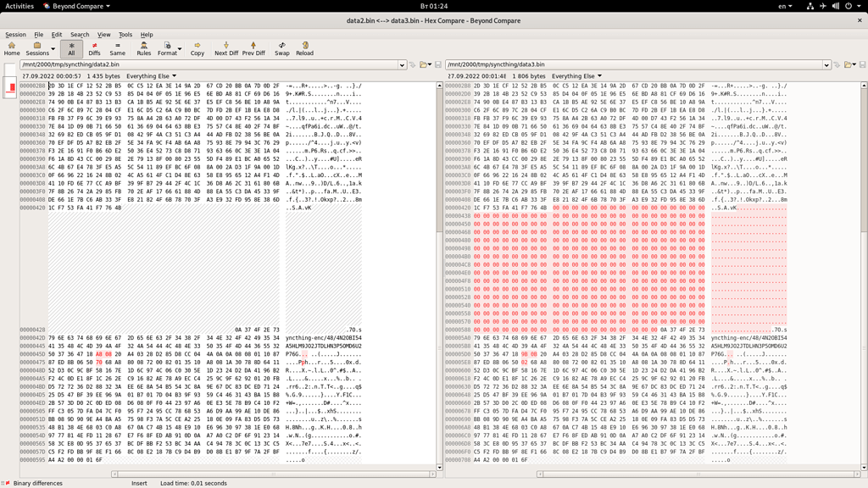The width and height of the screenshot is (868, 488).
Task: Reload the comparison
Action: [x=304, y=48]
